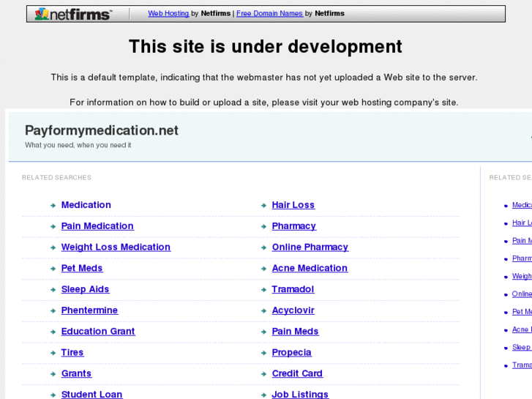The height and width of the screenshot is (399, 532).
Task: Click the arrow icon beside Acyclovir
Action: pos(263,310)
